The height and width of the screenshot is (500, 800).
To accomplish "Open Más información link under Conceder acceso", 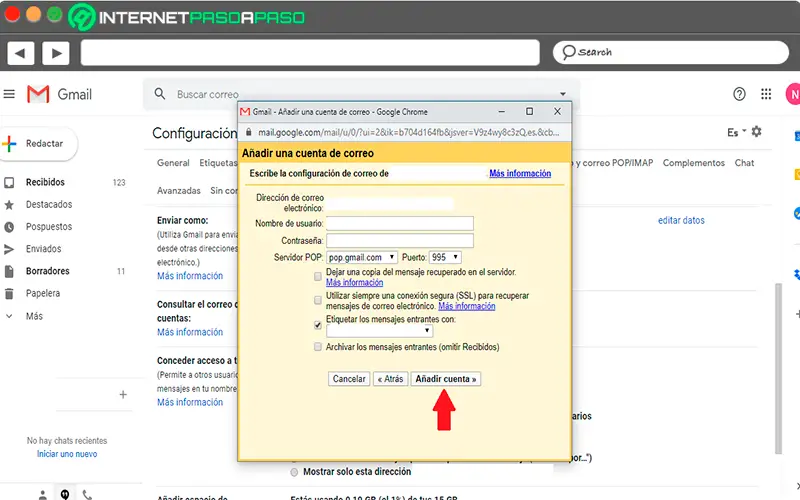I will pos(190,402).
